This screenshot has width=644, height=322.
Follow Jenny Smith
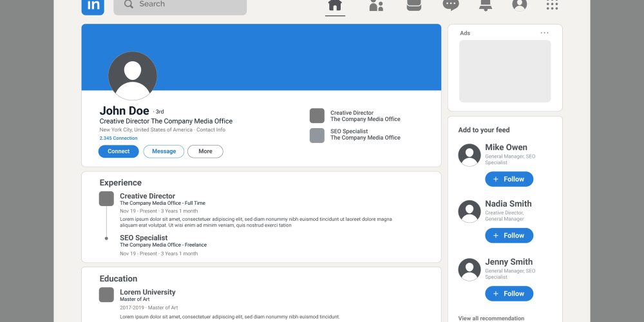coord(509,294)
